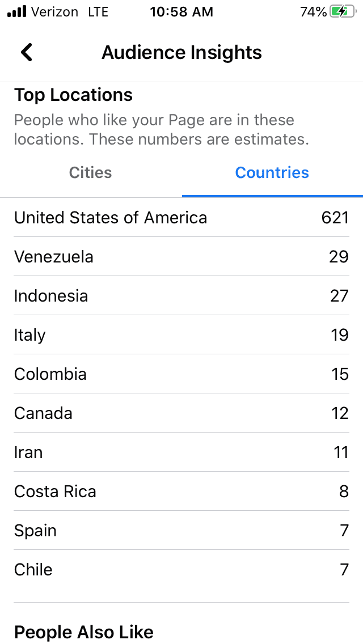Open the United States of America row

coord(181,217)
